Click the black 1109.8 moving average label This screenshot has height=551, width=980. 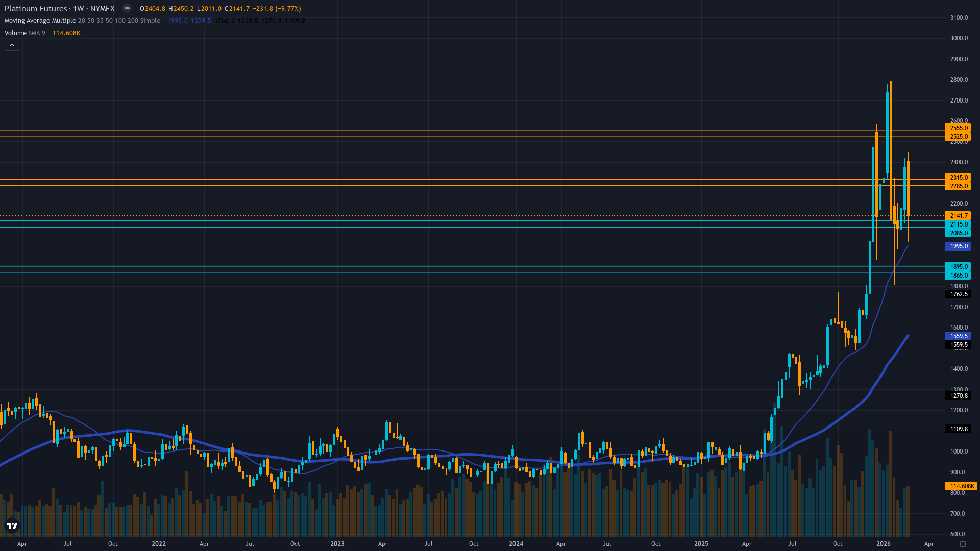tap(959, 429)
